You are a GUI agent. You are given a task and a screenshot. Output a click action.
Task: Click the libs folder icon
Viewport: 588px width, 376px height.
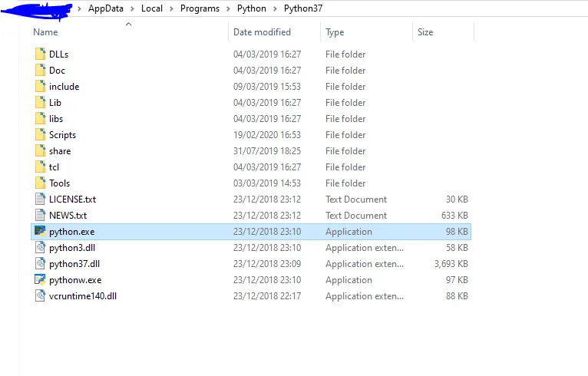(40, 118)
